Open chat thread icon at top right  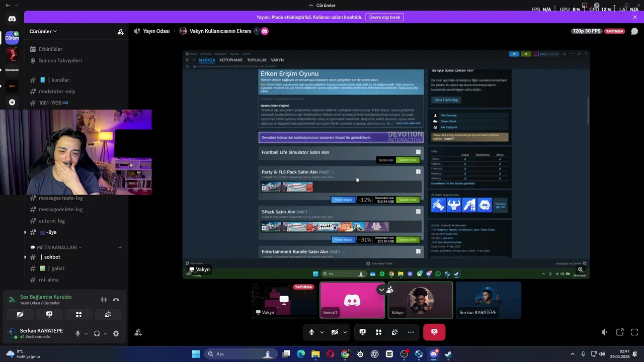tap(634, 31)
